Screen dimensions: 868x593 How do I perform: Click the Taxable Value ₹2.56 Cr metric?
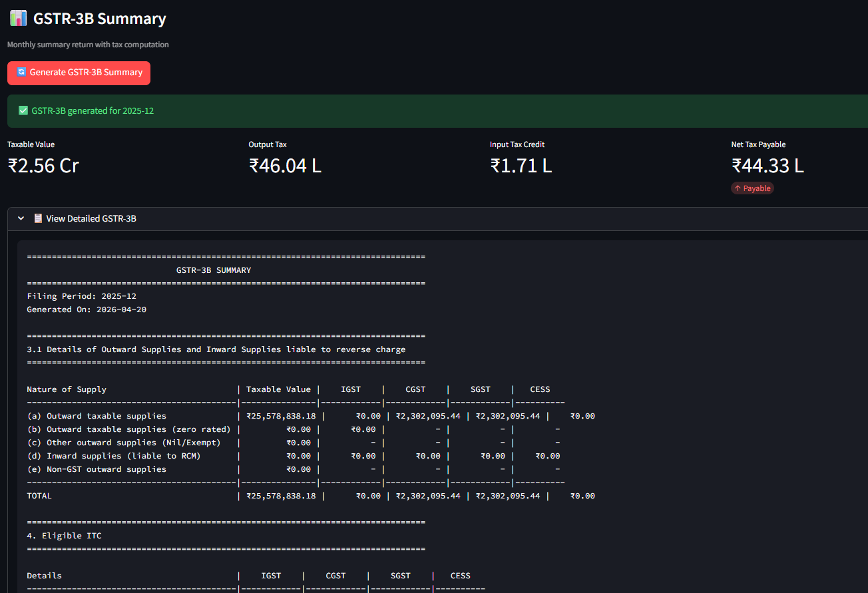[x=43, y=159]
